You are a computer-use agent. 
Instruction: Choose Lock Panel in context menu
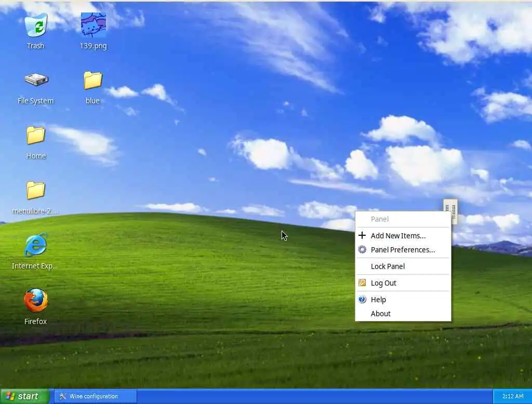(403, 266)
